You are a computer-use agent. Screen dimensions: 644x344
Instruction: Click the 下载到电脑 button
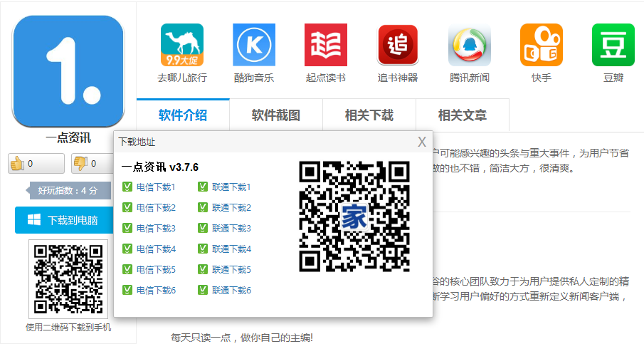[x=64, y=220]
